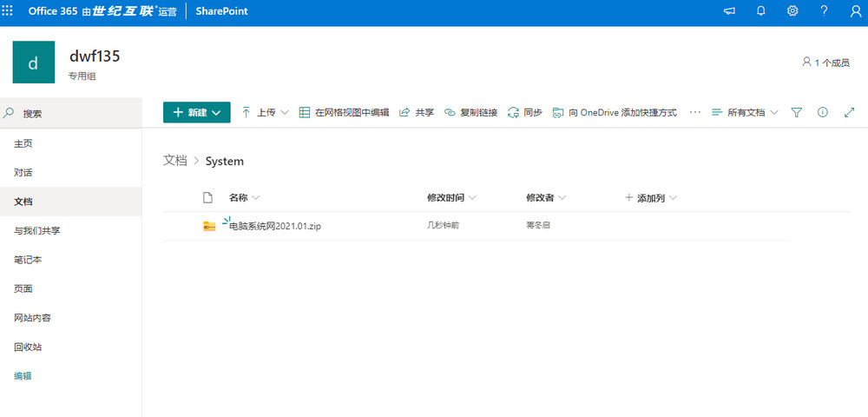Click the help question mark icon

(824, 11)
